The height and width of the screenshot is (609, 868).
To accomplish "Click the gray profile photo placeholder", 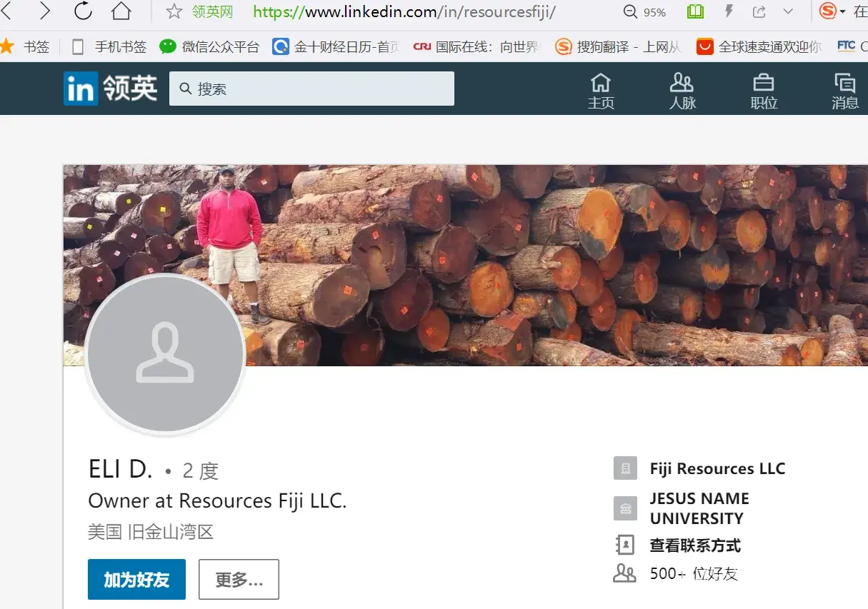I will (x=165, y=353).
